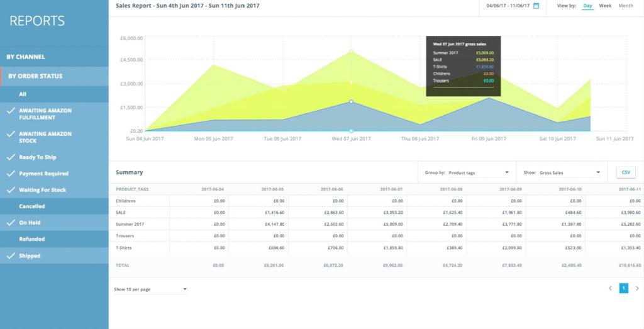Uncheck the Ready To Ship status

(11, 157)
